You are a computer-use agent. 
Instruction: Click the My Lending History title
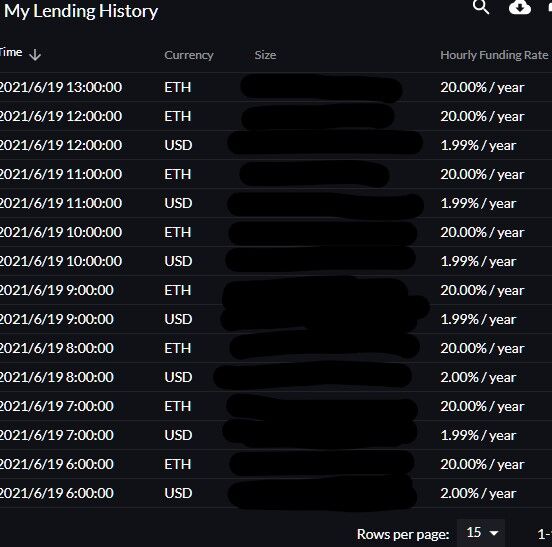pyautogui.click(x=81, y=11)
